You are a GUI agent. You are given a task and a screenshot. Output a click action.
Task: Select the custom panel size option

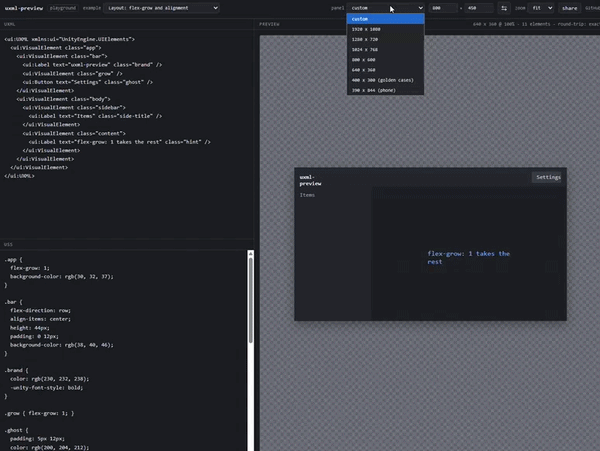click(x=385, y=19)
